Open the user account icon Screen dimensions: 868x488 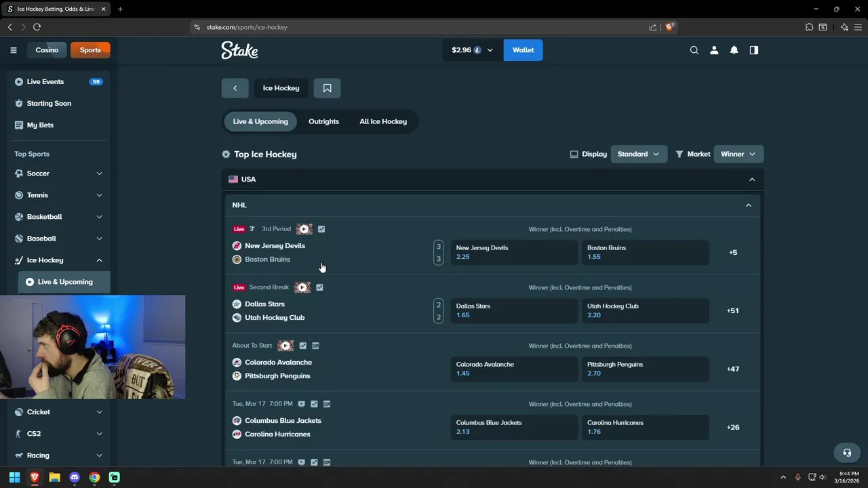tap(713, 50)
